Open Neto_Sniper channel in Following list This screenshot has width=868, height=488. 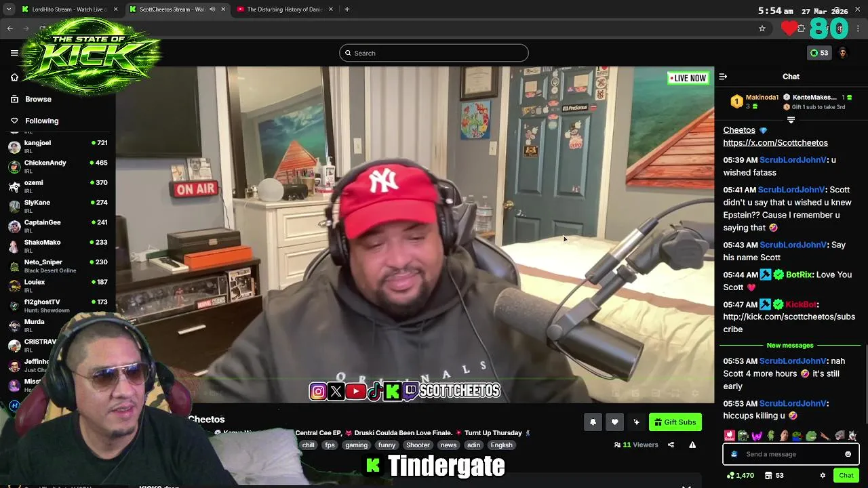click(58, 265)
